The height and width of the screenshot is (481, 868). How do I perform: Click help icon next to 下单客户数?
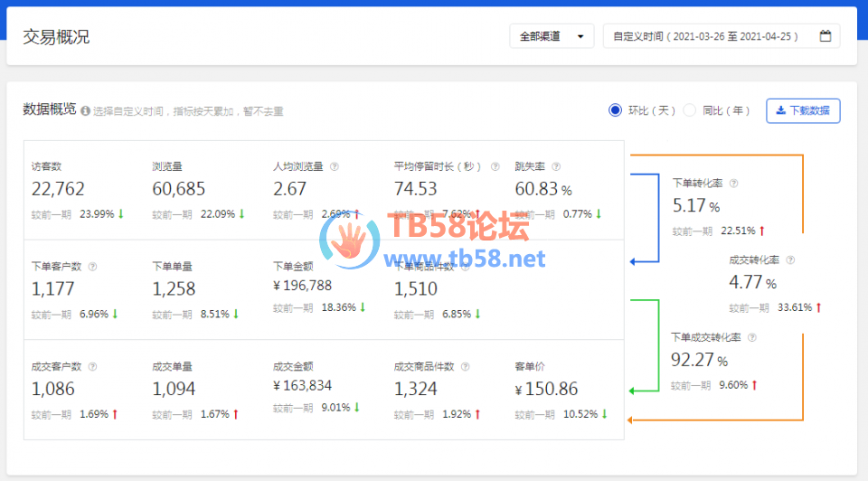92,267
